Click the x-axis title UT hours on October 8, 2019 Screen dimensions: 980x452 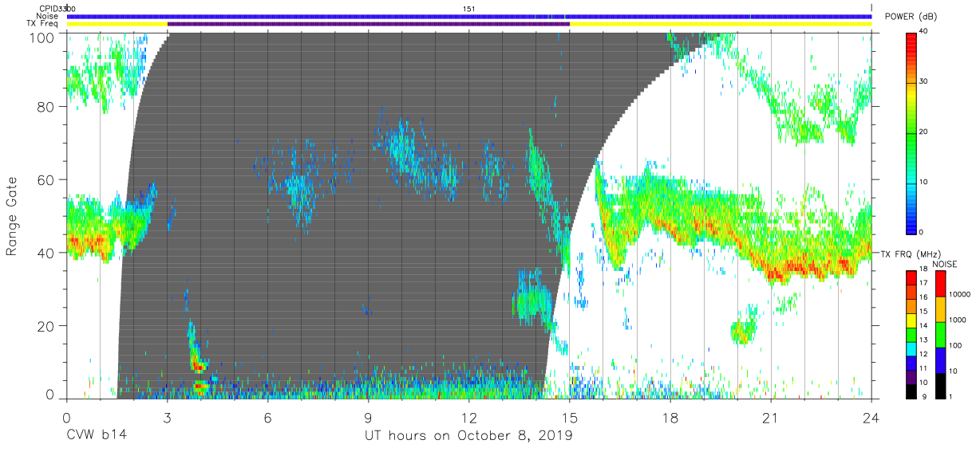[x=468, y=435]
